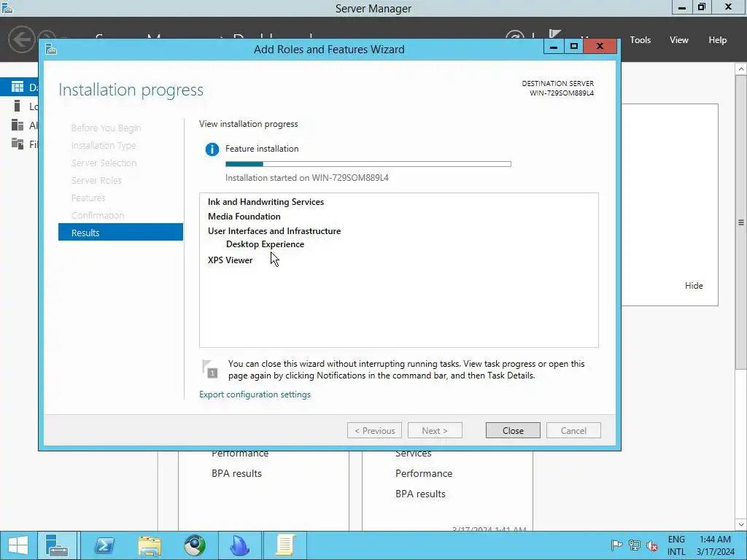
Task: Open the notepad script icon on taskbar
Action: point(285,545)
